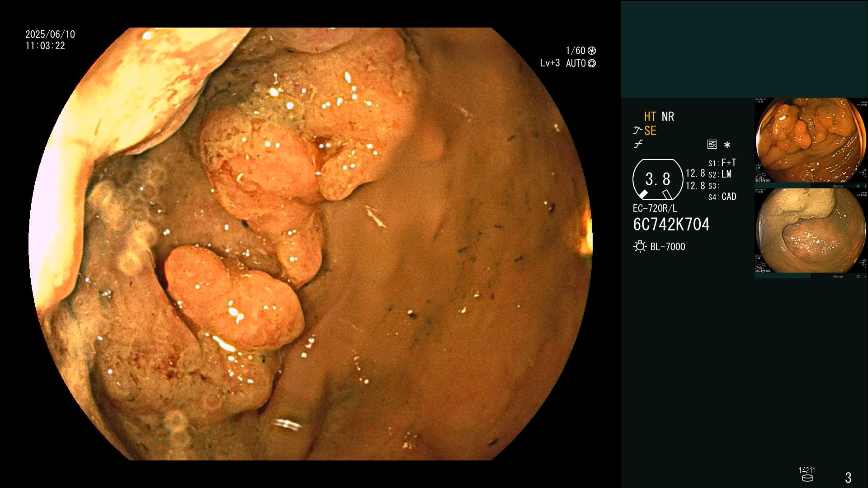
Task: Click the orange SE indicator
Action: click(650, 131)
